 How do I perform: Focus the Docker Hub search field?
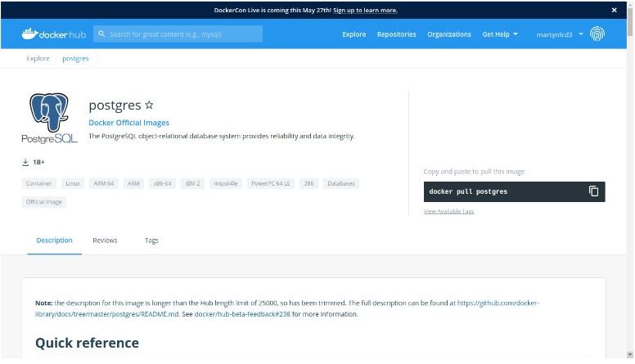pyautogui.click(x=178, y=34)
